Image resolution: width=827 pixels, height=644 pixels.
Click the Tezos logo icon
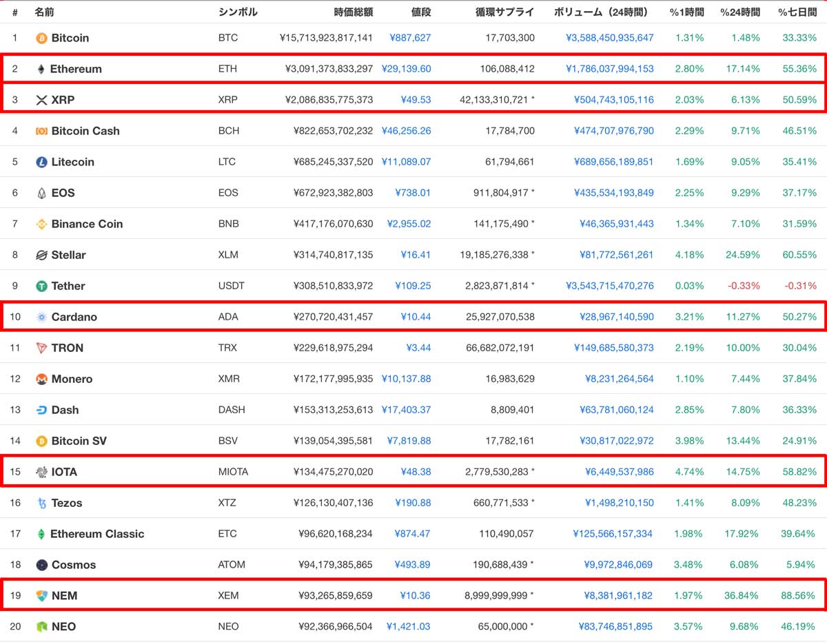41,503
